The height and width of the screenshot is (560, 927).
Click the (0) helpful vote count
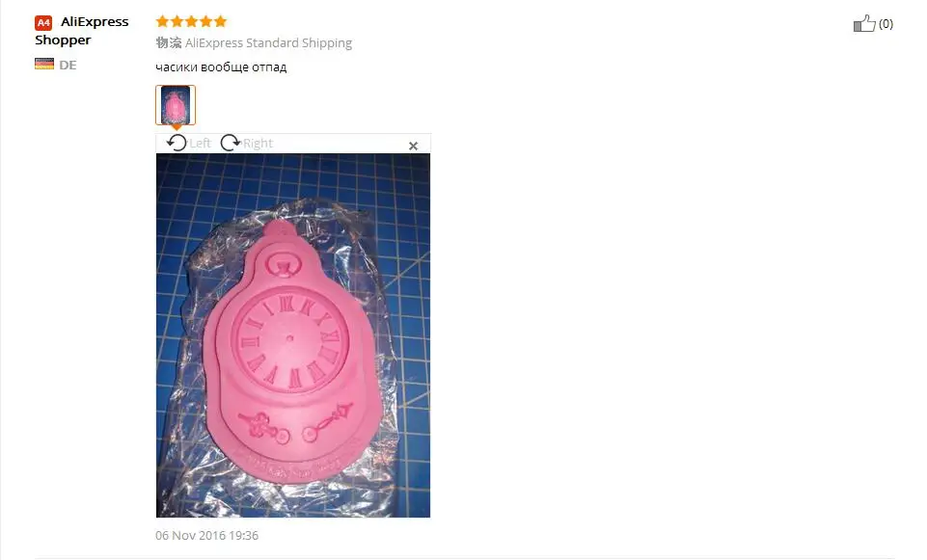click(x=886, y=24)
